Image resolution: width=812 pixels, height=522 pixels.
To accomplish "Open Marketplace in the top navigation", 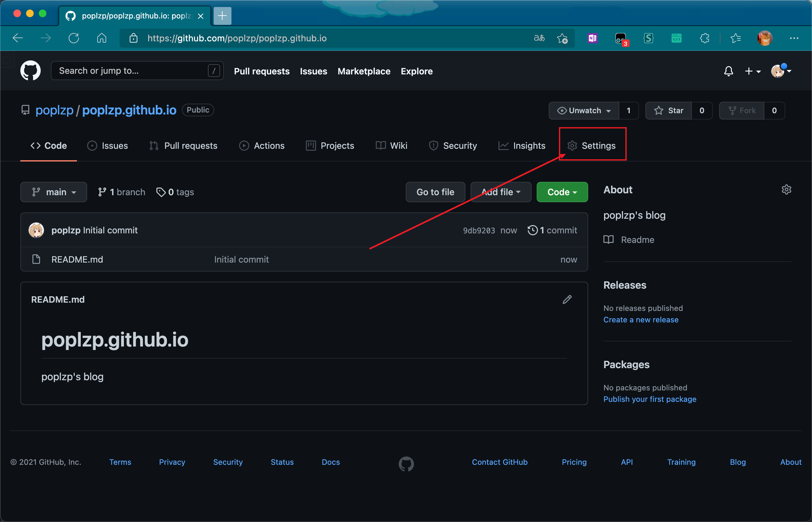I will click(364, 71).
